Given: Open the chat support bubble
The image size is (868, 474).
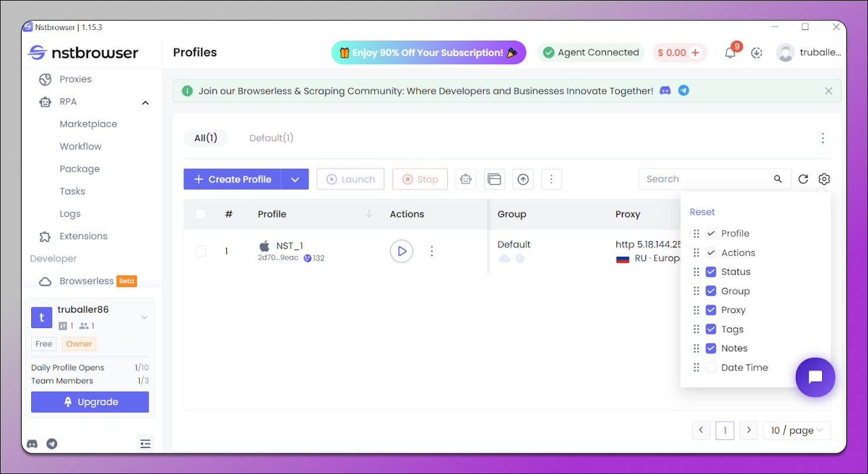Looking at the screenshot, I should coord(815,377).
